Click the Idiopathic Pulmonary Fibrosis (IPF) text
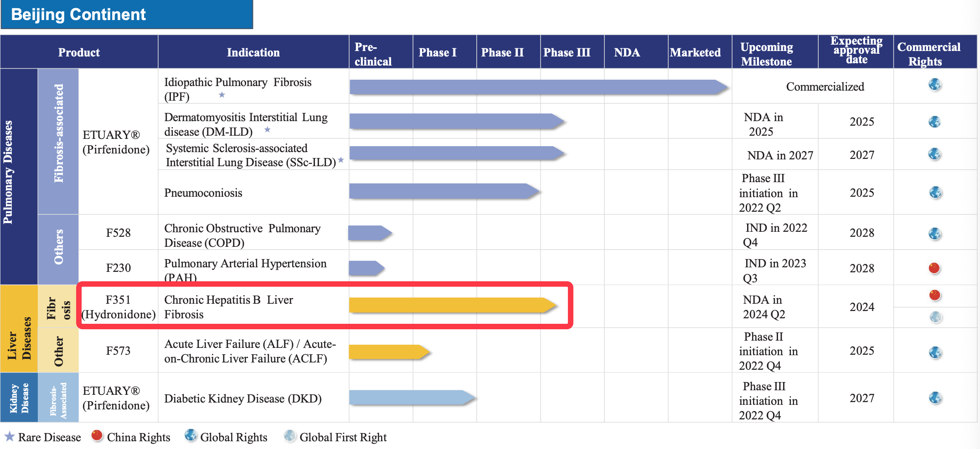 238,89
